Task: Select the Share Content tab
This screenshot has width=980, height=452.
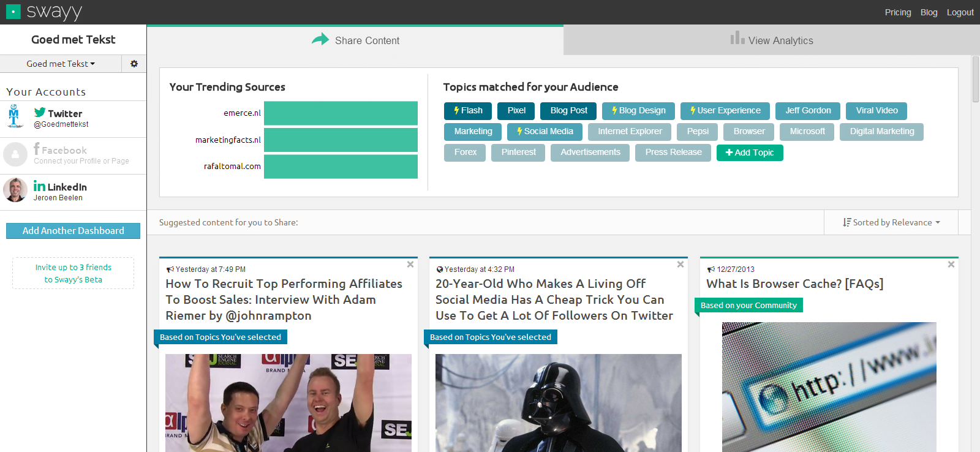Action: (355, 40)
